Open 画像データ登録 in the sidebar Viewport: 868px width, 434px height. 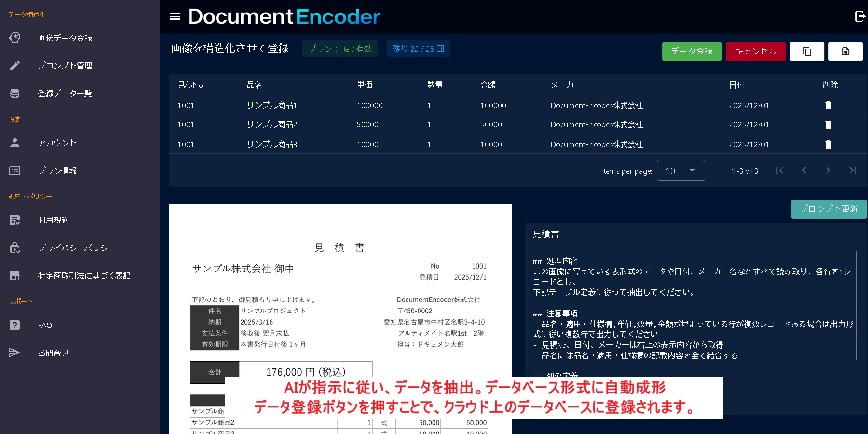(x=65, y=38)
